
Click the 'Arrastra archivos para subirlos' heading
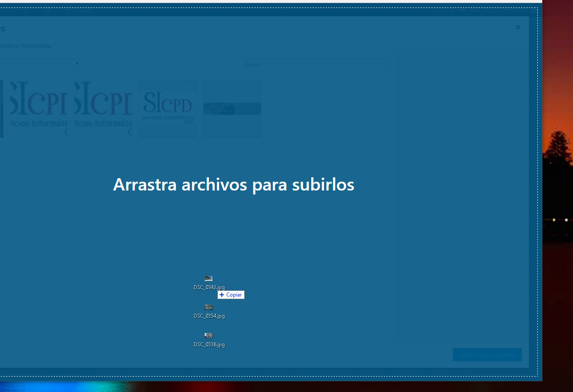[x=233, y=184]
